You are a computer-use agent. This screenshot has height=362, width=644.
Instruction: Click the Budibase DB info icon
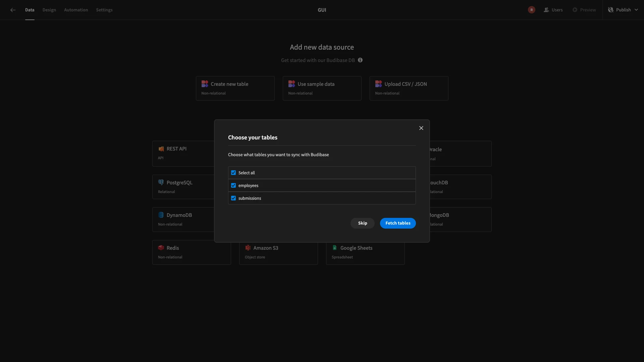click(x=360, y=60)
